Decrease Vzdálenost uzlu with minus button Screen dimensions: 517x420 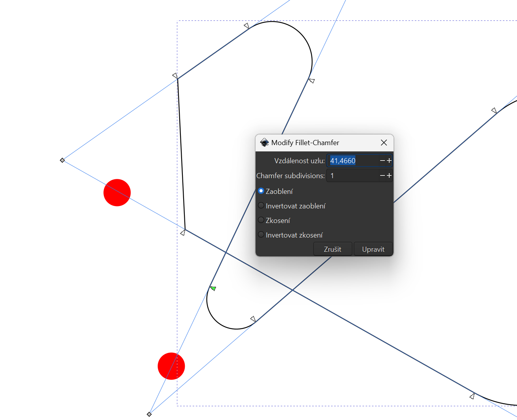click(x=382, y=160)
